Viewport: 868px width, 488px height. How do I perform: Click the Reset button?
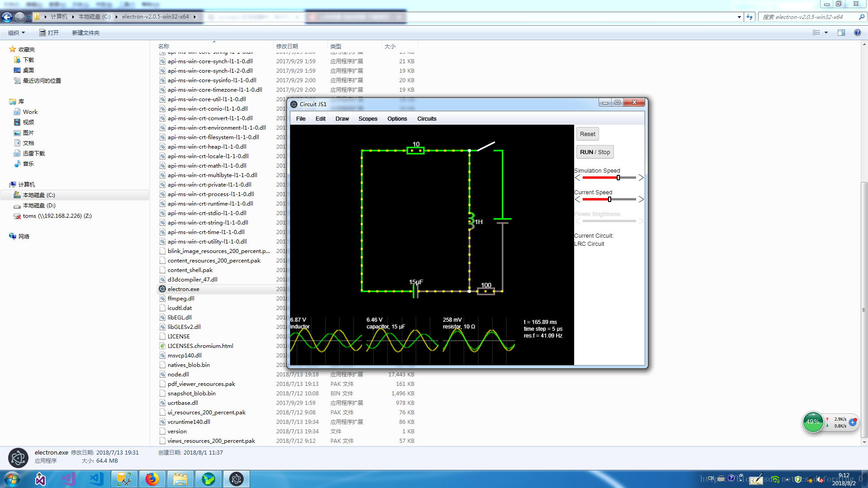(x=587, y=134)
